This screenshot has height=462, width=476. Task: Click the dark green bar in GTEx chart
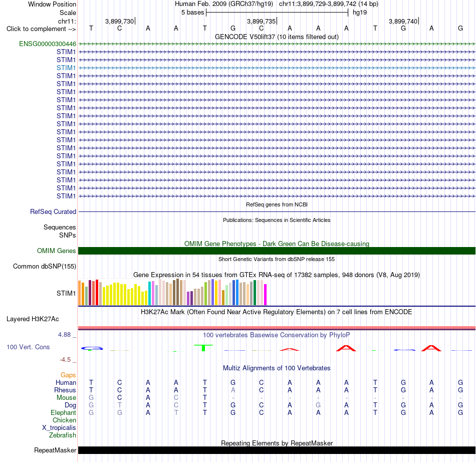coord(255,293)
